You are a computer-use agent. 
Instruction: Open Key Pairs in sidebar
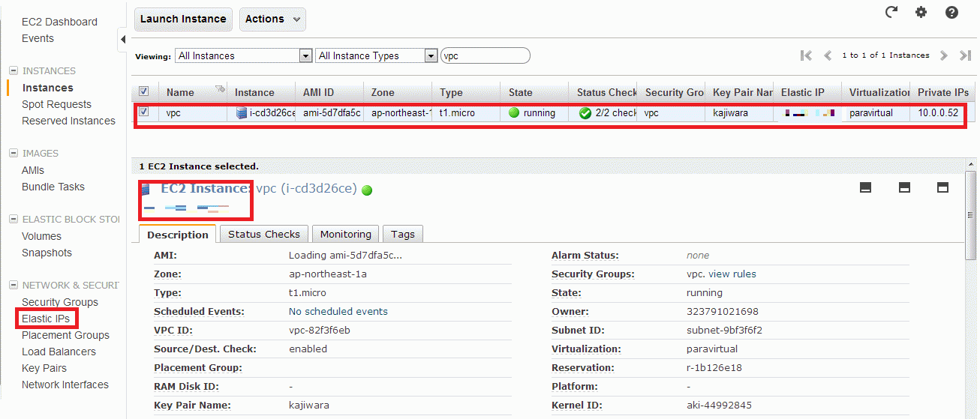[x=44, y=368]
